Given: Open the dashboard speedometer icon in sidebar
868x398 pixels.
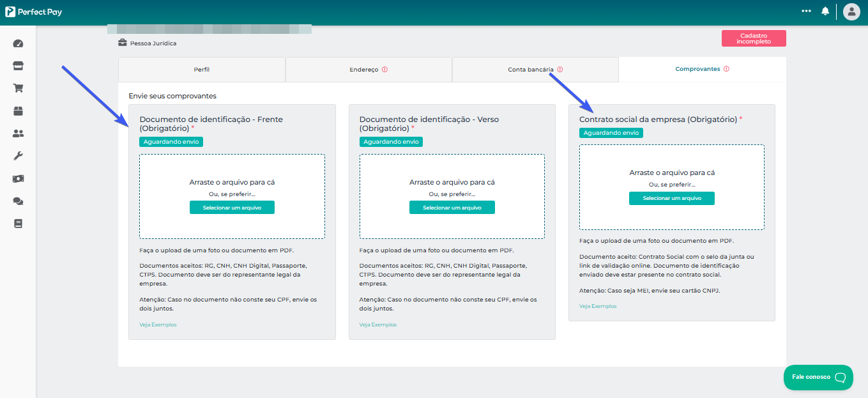Looking at the screenshot, I should [x=18, y=44].
